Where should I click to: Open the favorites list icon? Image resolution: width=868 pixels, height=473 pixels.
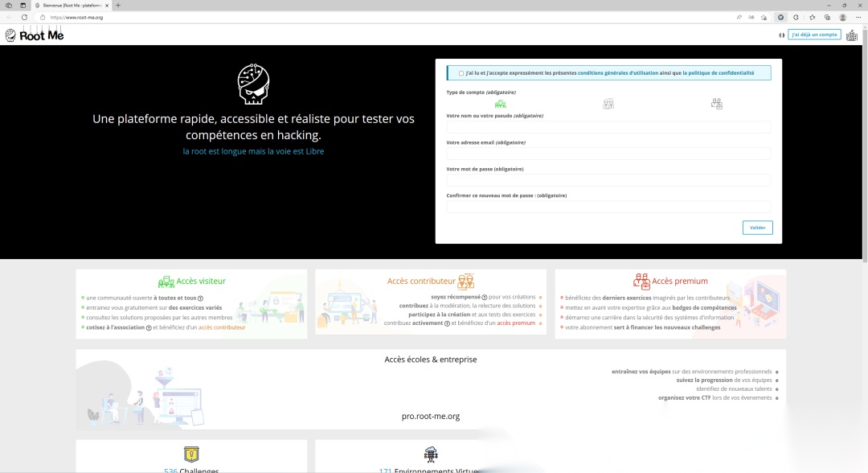click(812, 17)
